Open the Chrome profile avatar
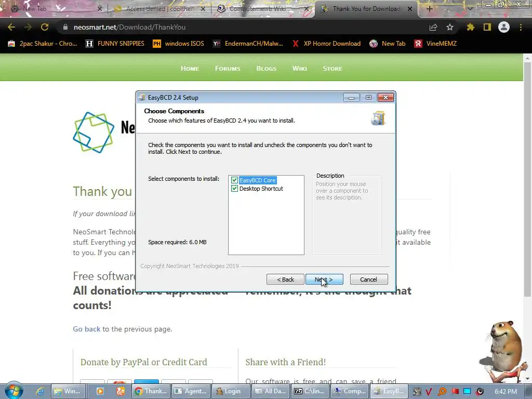The image size is (532, 399). [504, 27]
